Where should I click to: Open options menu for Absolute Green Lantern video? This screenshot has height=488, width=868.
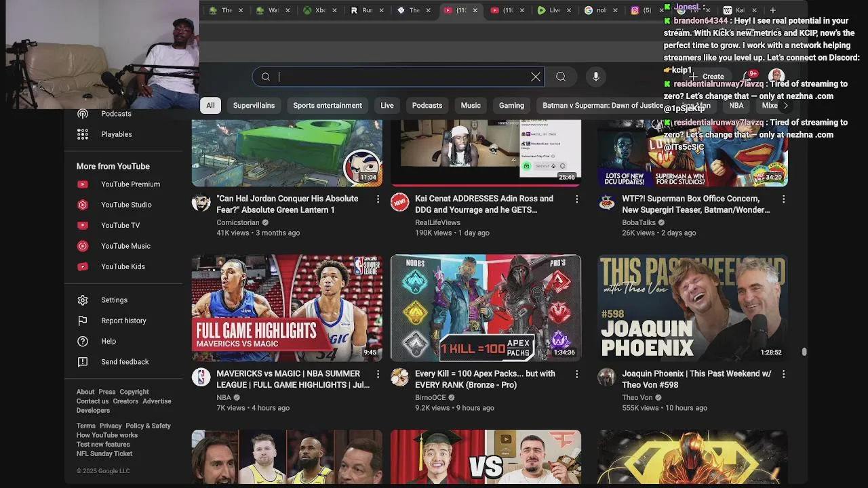pyautogui.click(x=378, y=199)
